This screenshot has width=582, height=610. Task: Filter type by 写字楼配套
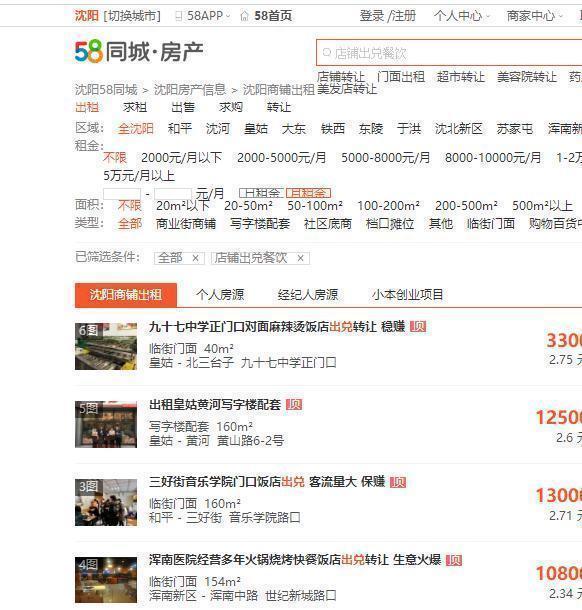[260, 224]
